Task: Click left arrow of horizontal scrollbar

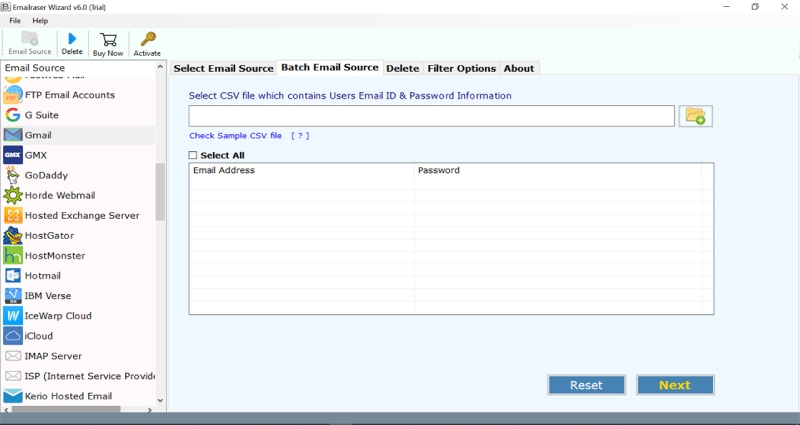Action: pos(7,410)
